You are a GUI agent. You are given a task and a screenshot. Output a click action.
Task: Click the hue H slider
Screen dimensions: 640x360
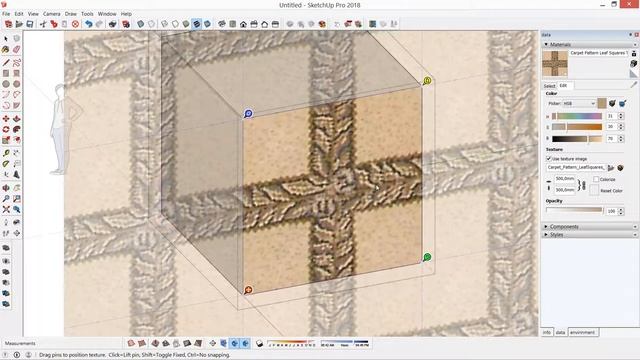point(577,116)
